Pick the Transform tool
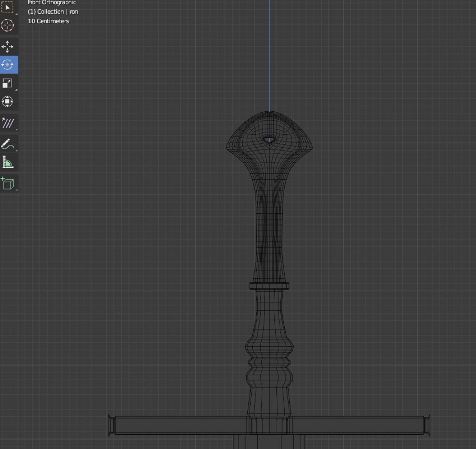The image size is (476, 449). click(x=7, y=101)
